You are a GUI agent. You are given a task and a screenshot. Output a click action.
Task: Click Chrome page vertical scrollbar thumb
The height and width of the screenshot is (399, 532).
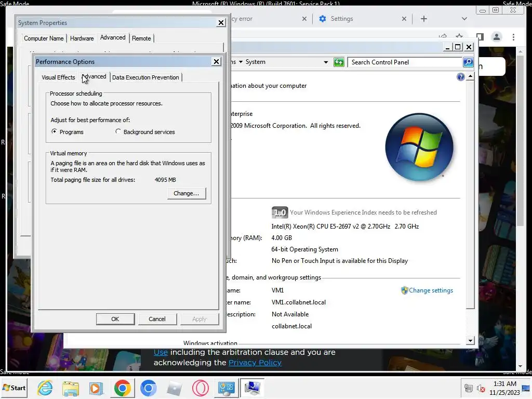coord(520,141)
